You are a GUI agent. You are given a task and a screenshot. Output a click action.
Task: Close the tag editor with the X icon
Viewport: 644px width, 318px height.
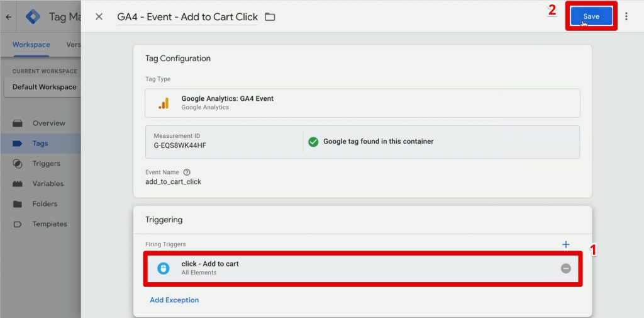99,16
